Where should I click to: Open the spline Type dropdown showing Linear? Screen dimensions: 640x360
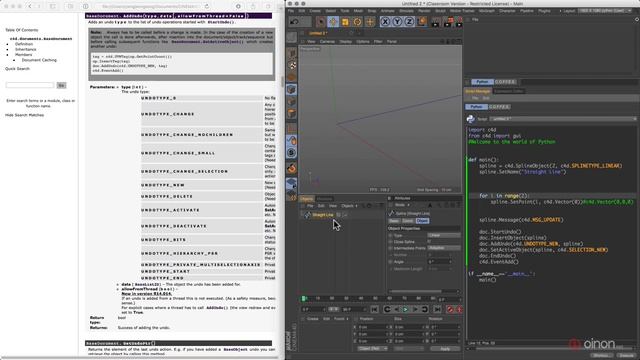444,236
